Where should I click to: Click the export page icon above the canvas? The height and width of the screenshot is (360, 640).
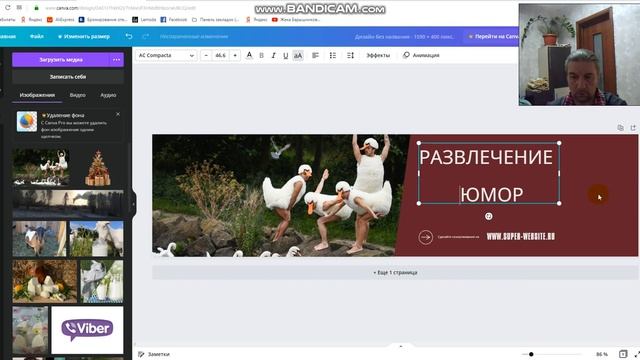633,128
